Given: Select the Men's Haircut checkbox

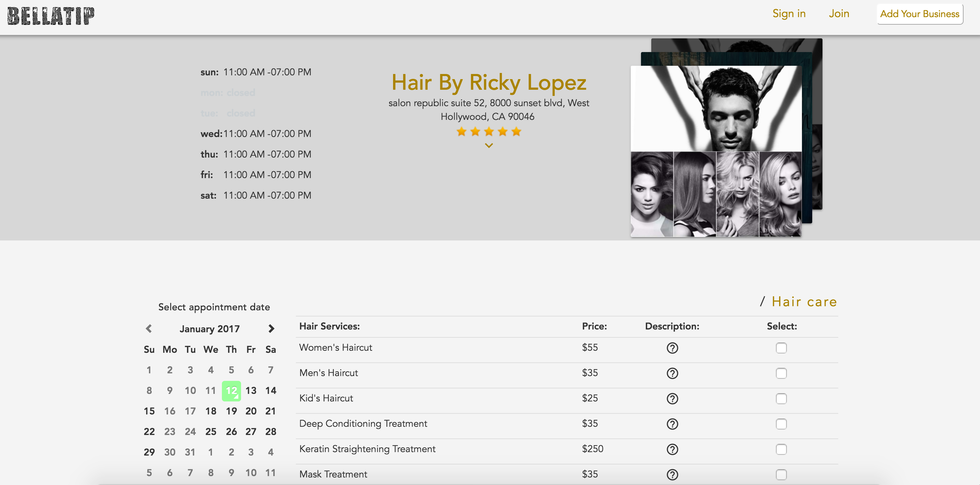Looking at the screenshot, I should tap(781, 373).
